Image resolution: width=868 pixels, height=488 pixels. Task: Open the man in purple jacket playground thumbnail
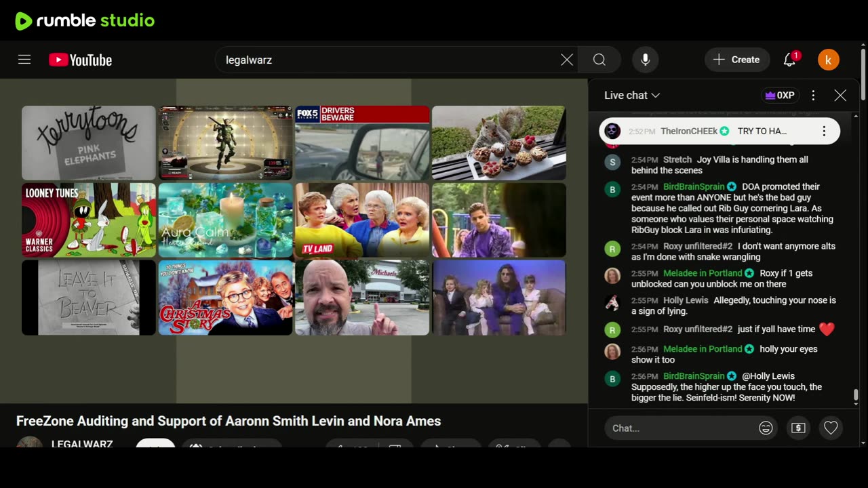coord(499,220)
